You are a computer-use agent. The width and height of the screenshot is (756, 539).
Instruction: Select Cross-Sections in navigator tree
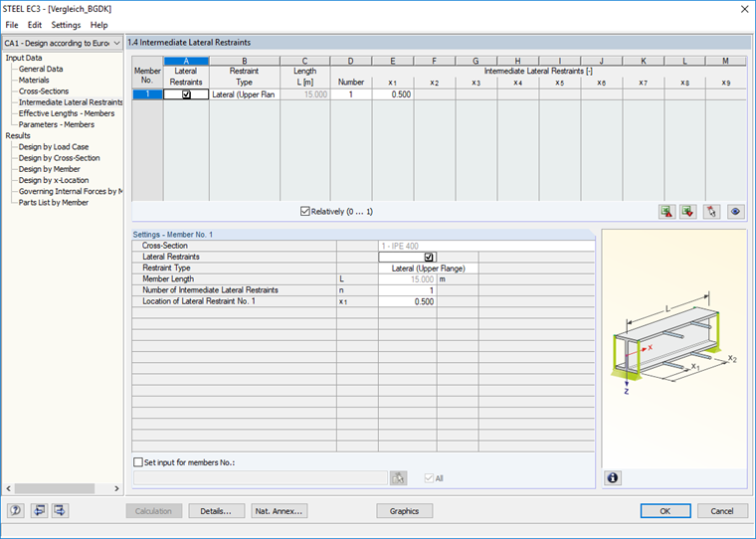point(44,91)
